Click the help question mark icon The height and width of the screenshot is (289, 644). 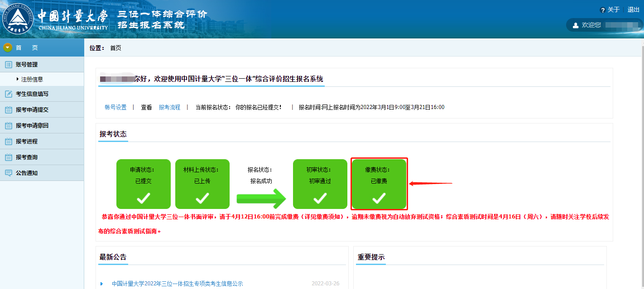click(x=602, y=10)
